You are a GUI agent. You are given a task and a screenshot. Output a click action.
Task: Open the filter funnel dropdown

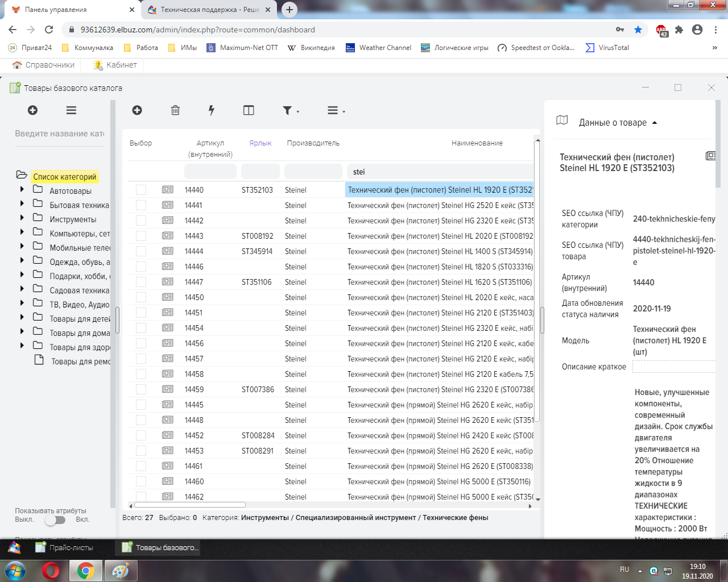[291, 111]
